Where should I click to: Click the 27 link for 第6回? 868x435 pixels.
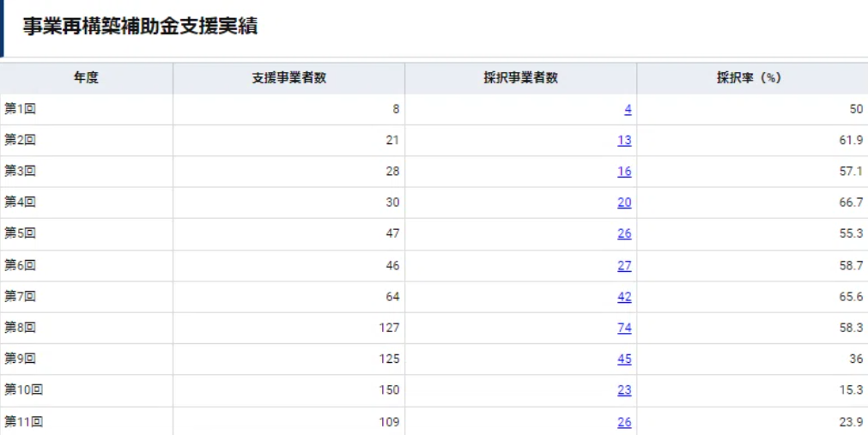624,266
